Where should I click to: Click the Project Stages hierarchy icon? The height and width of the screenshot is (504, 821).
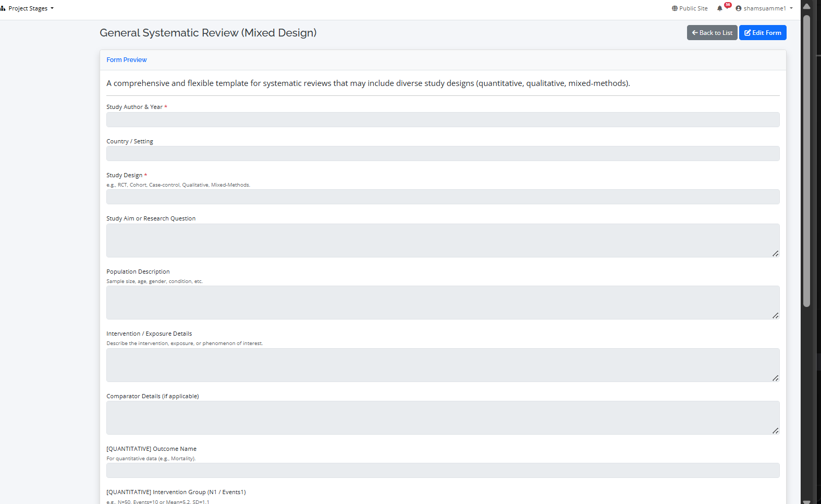pyautogui.click(x=3, y=8)
